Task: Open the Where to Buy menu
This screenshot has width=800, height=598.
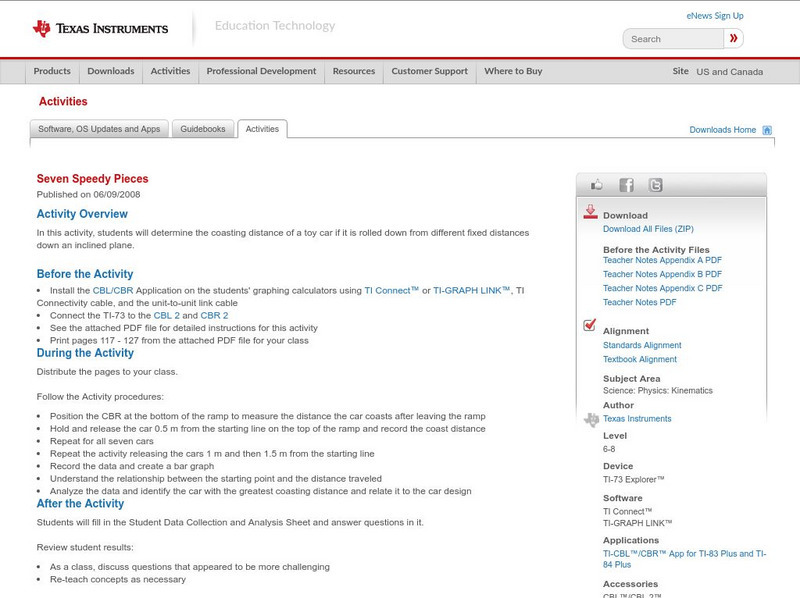Action: 513,71
